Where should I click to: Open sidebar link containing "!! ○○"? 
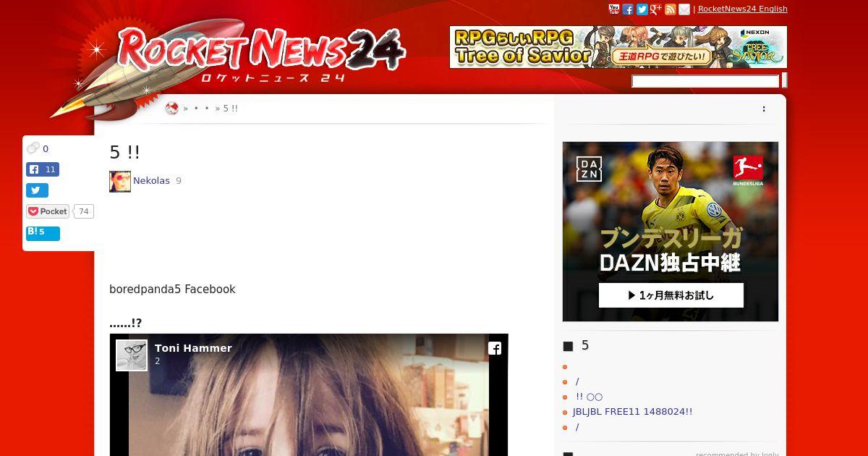(x=589, y=397)
